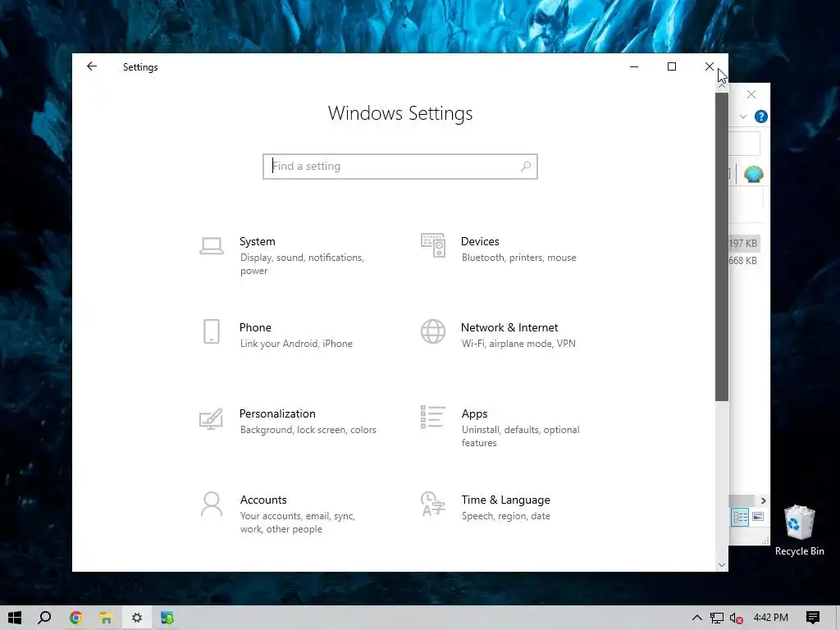Image resolution: width=840 pixels, height=630 pixels.
Task: Open the Phone settings icon
Action: 212,331
